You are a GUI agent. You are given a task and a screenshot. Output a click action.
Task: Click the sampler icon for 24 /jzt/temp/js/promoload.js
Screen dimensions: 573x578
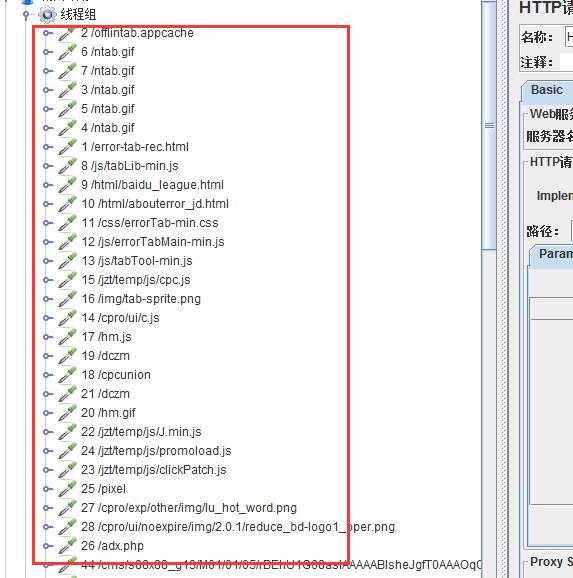[67, 451]
